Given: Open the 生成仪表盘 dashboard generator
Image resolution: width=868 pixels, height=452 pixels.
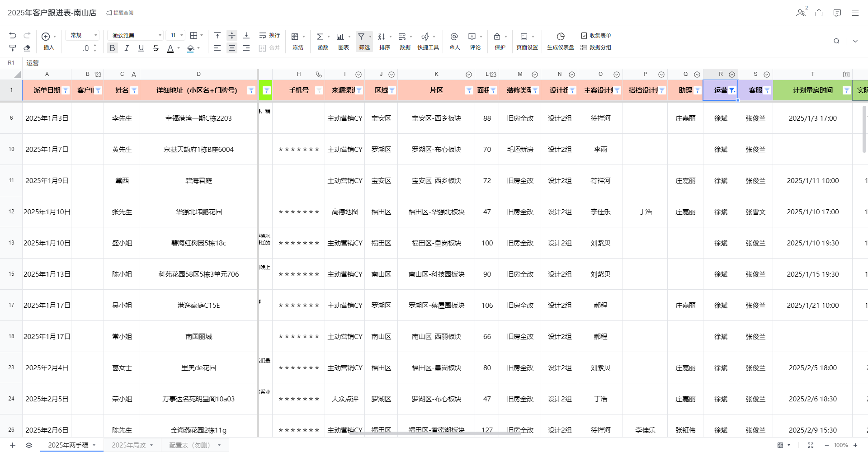Looking at the screenshot, I should pyautogui.click(x=561, y=41).
